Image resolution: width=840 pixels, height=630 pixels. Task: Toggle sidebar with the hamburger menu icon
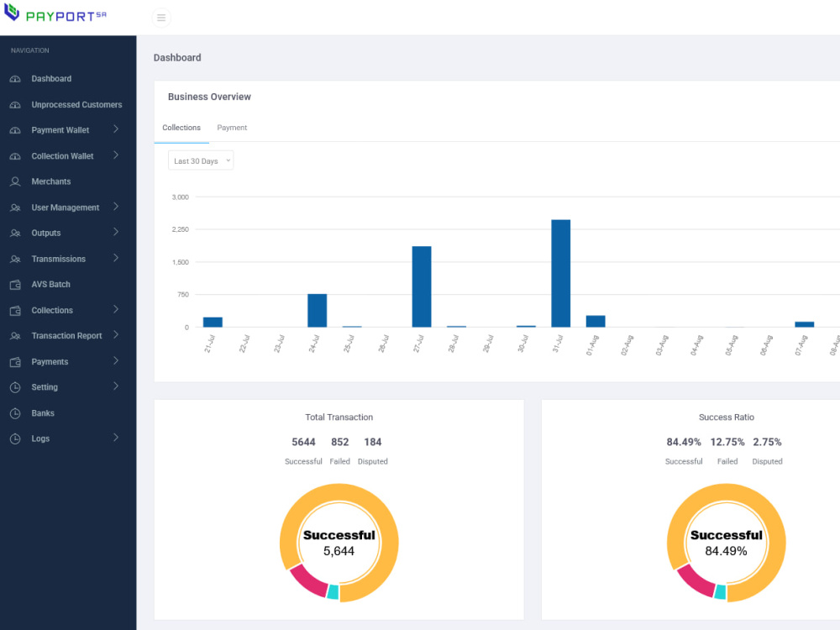[x=161, y=18]
